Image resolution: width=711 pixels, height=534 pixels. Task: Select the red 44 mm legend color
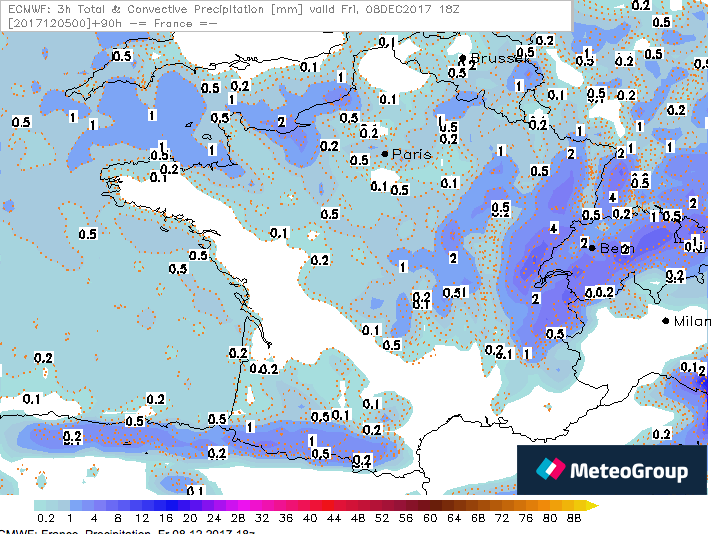[x=334, y=506]
